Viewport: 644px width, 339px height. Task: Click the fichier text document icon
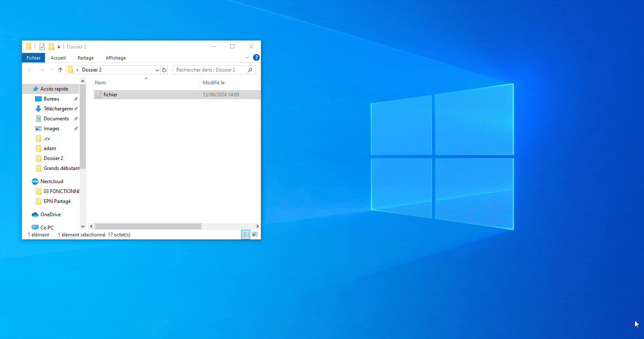click(99, 95)
